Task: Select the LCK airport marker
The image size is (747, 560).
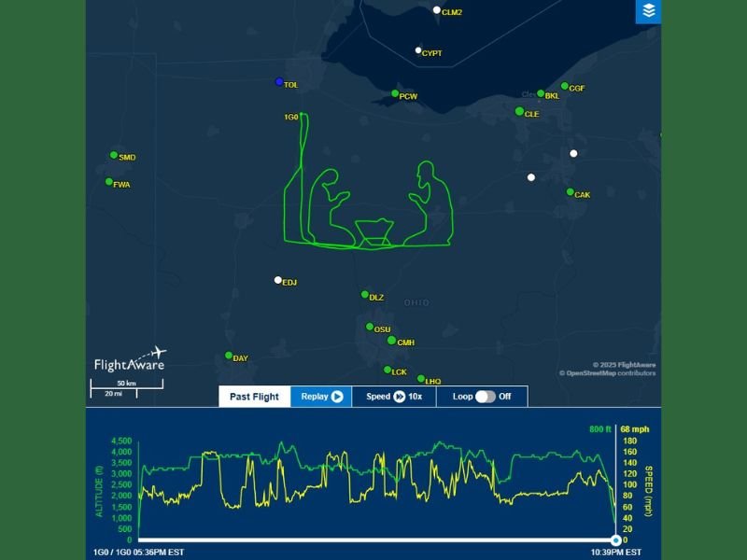Action: [386, 369]
